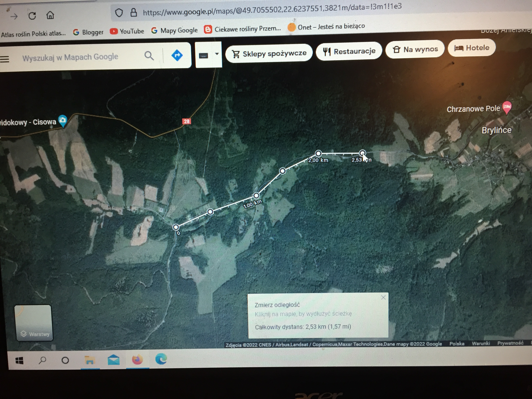Click the road 28 shield marker

tap(187, 121)
